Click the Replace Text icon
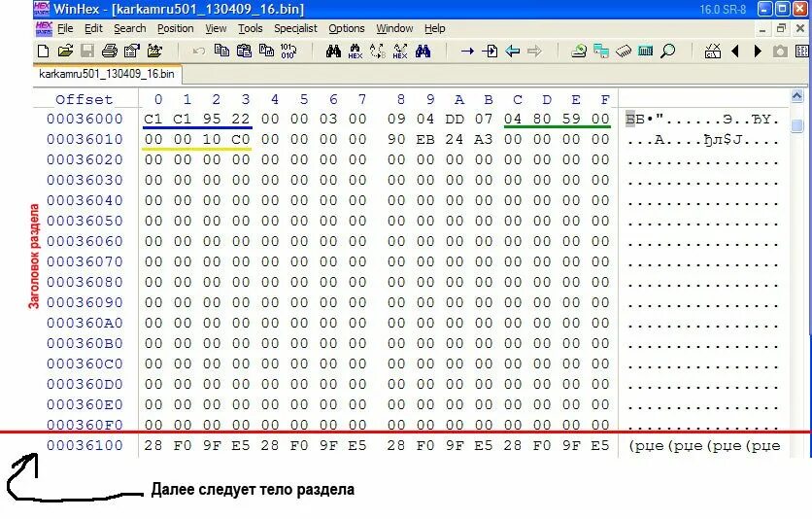 pos(378,51)
